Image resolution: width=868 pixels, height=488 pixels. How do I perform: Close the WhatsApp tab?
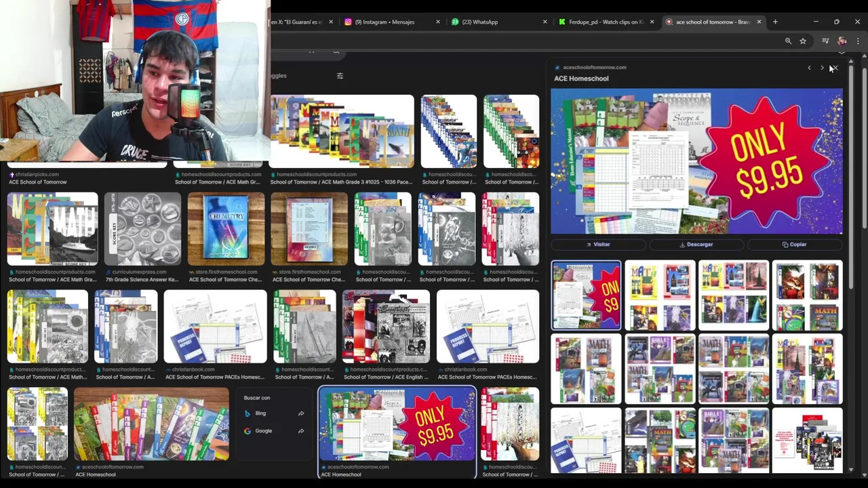point(545,22)
